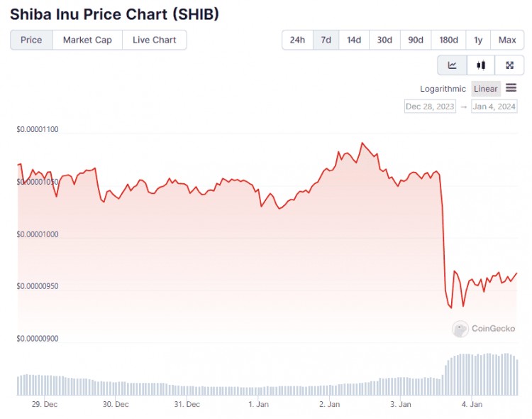Screen dimensions: 532x419
Task: Open the hamburger chart menu icon
Action: click(511, 88)
